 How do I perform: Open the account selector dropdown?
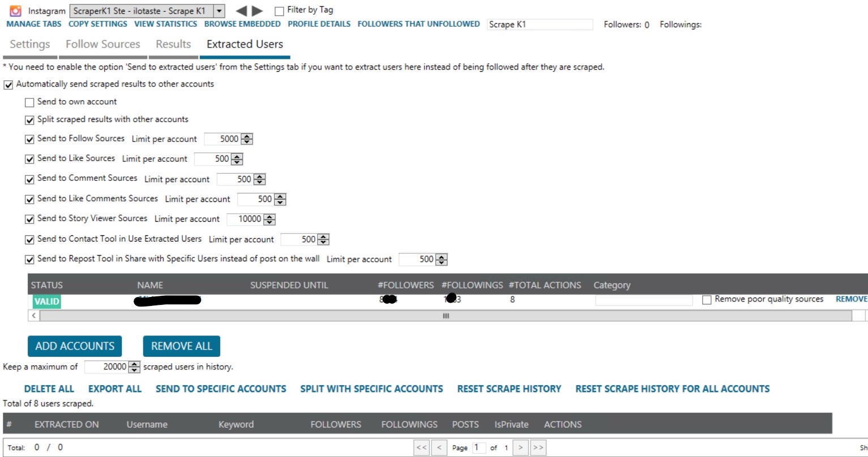pyautogui.click(x=219, y=11)
